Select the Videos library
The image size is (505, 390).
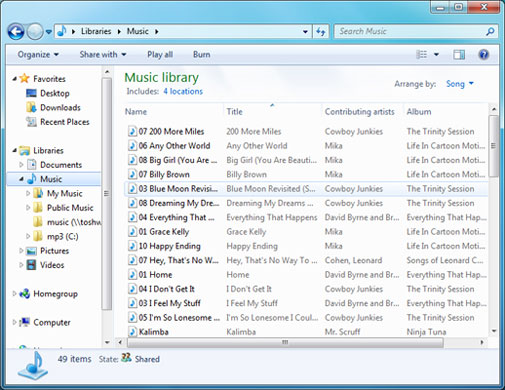point(52,265)
